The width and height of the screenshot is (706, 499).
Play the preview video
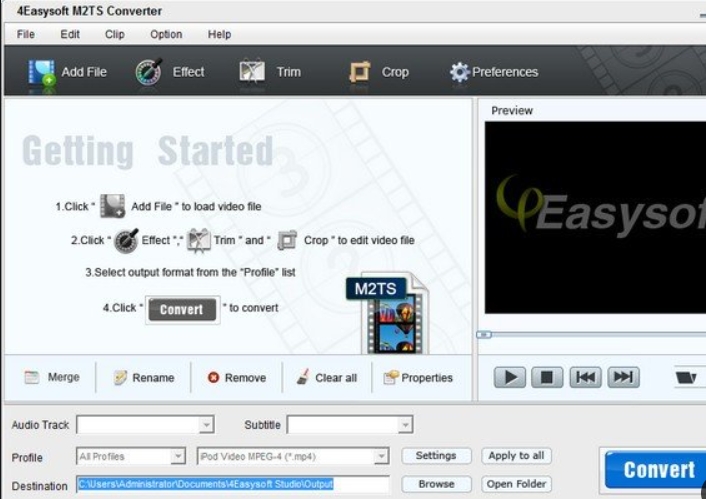(510, 377)
